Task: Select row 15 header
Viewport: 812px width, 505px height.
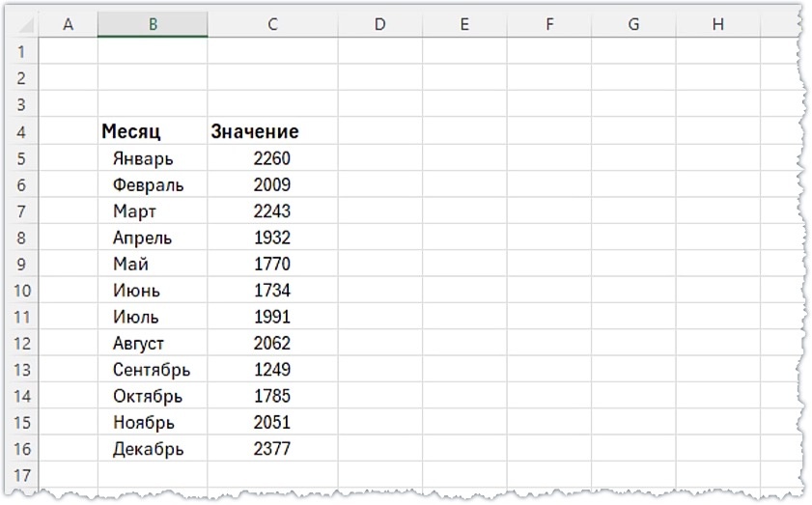Action: point(21,422)
